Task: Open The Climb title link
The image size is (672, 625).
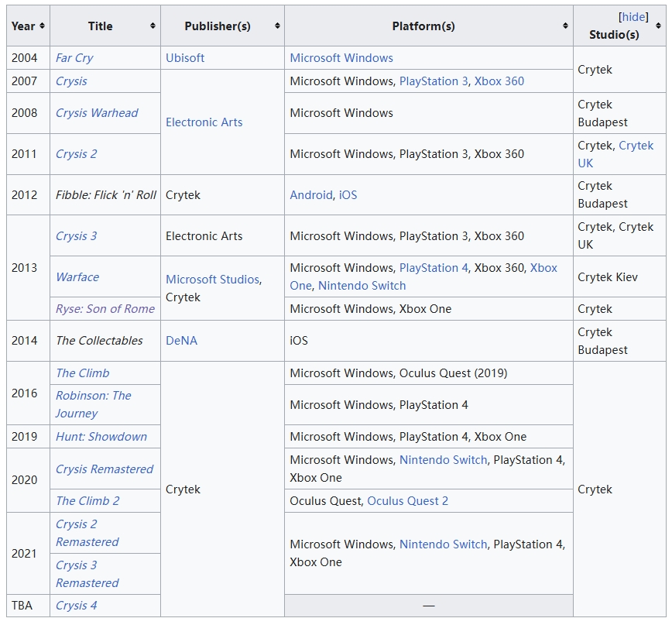Action: coord(83,373)
